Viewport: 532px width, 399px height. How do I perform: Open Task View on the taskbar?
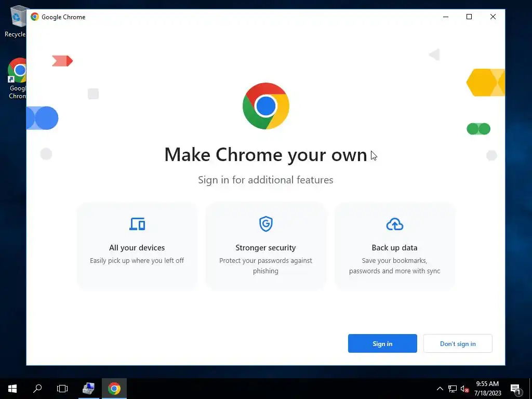pos(62,389)
